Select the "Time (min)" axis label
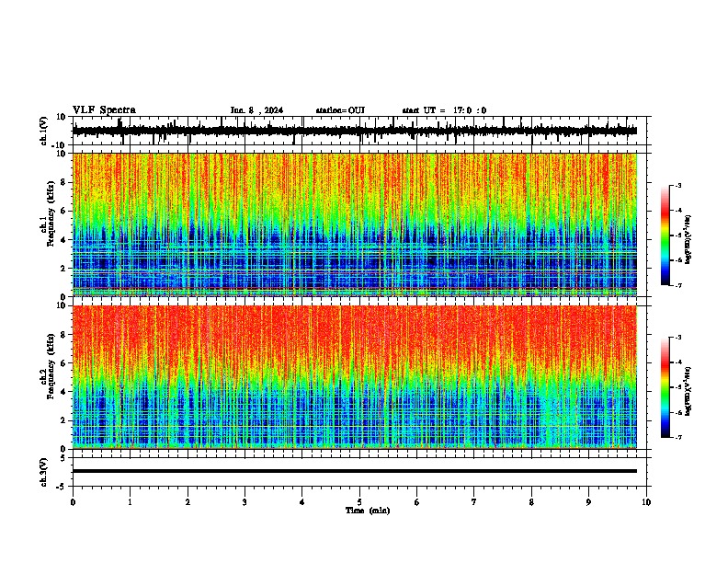 click(x=368, y=511)
